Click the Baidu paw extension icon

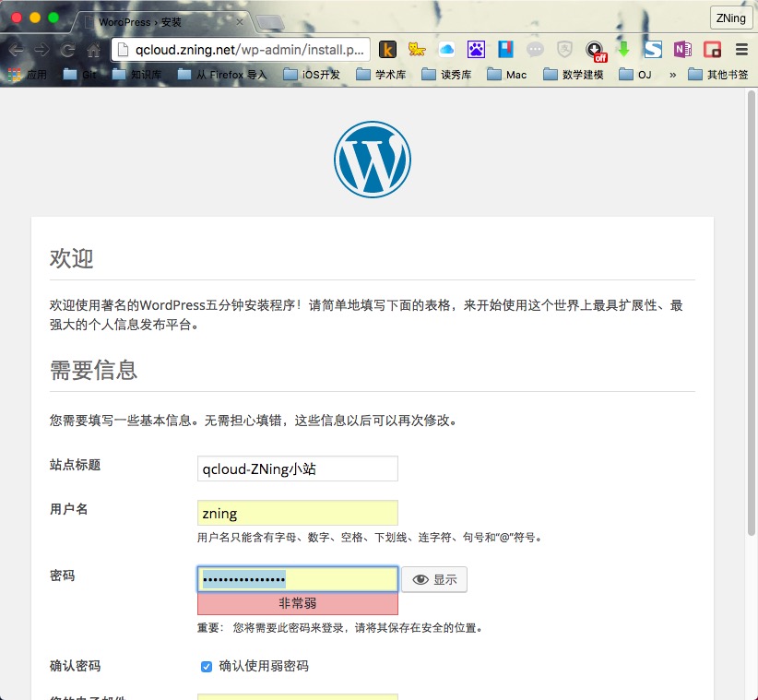point(476,49)
